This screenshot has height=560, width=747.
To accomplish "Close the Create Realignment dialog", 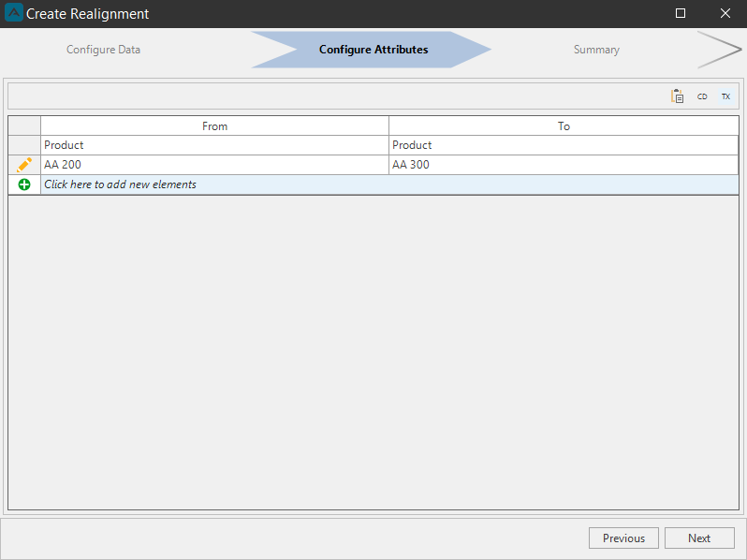I will (x=725, y=13).
